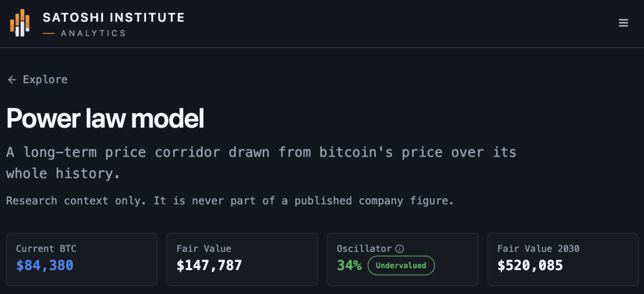Select the $147,787 fair value figure
This screenshot has height=294, width=644.
[x=209, y=266]
